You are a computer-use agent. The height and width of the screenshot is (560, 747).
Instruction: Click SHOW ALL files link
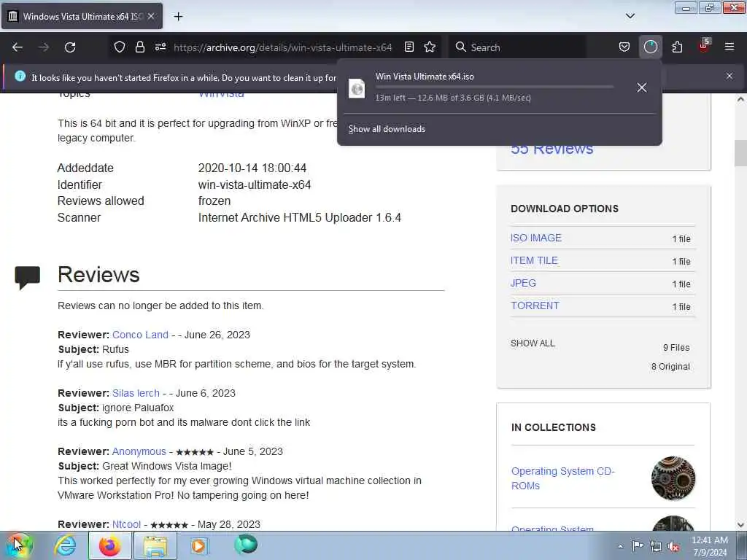point(533,343)
